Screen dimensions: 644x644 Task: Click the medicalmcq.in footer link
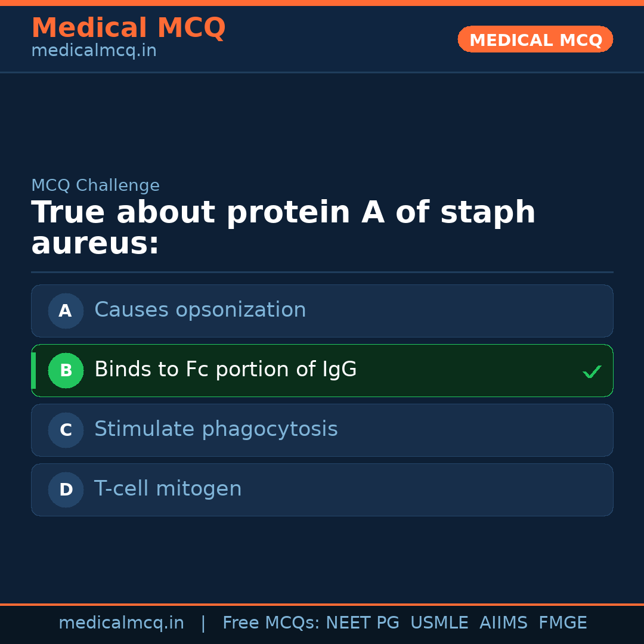tap(122, 623)
